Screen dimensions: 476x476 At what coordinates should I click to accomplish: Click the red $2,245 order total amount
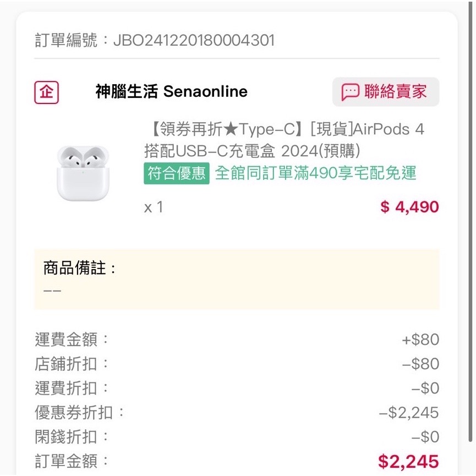[x=408, y=461]
